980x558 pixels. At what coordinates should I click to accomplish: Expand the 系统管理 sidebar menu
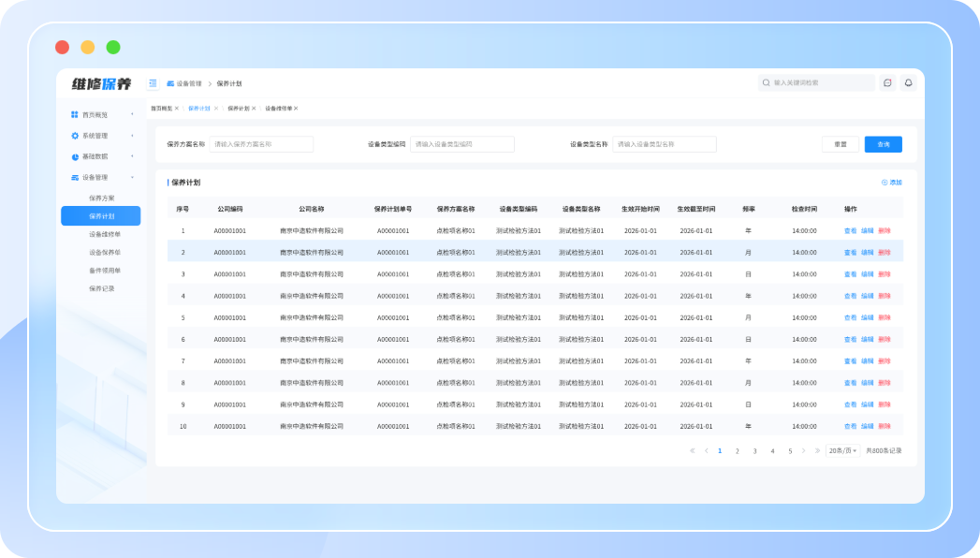tap(101, 136)
